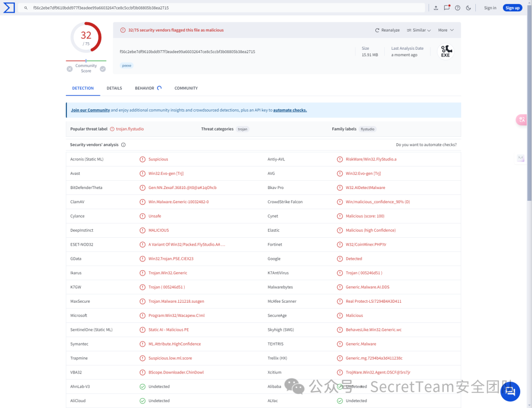Open the blue chat floating button
Viewport: 532px width, 408px height.
(510, 391)
